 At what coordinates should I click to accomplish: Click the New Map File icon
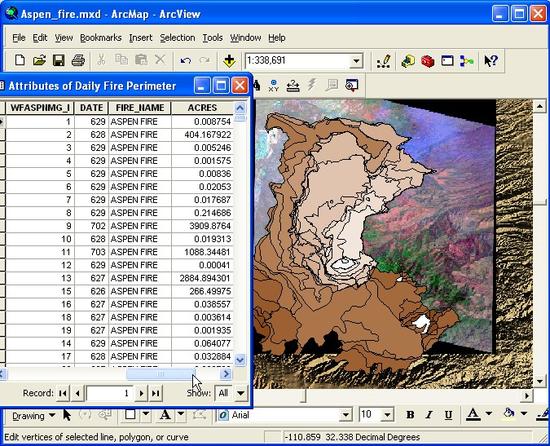[20, 60]
